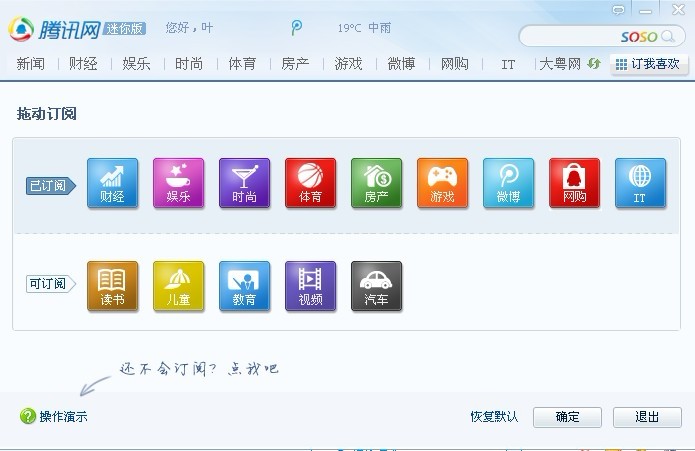Select the 视频 film tile
Viewport: 695px width, 451px height.
(x=311, y=286)
